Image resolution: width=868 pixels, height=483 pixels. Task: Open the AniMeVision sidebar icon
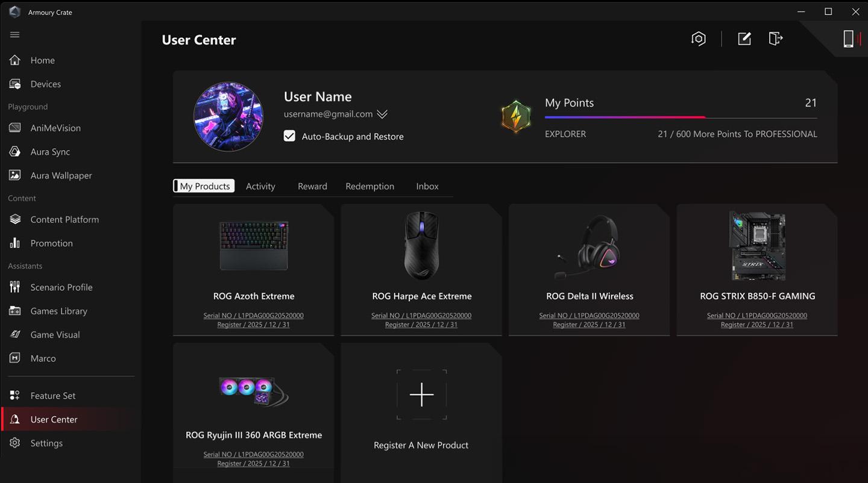click(15, 128)
